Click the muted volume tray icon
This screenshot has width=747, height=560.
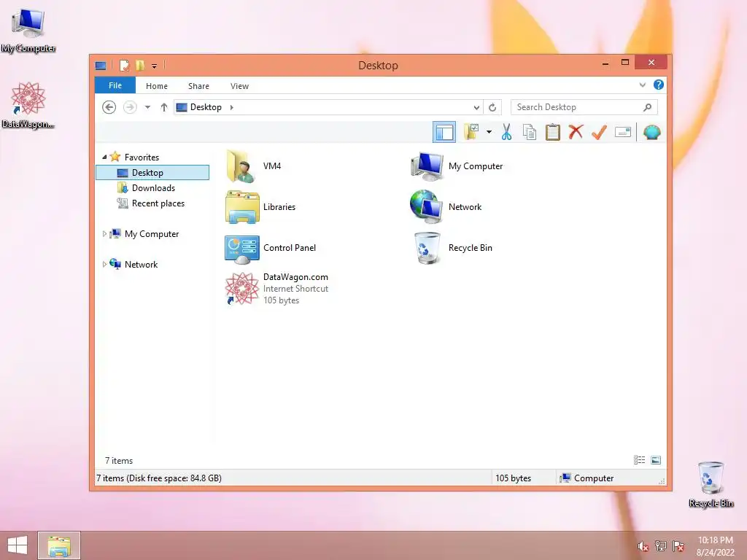pos(643,546)
